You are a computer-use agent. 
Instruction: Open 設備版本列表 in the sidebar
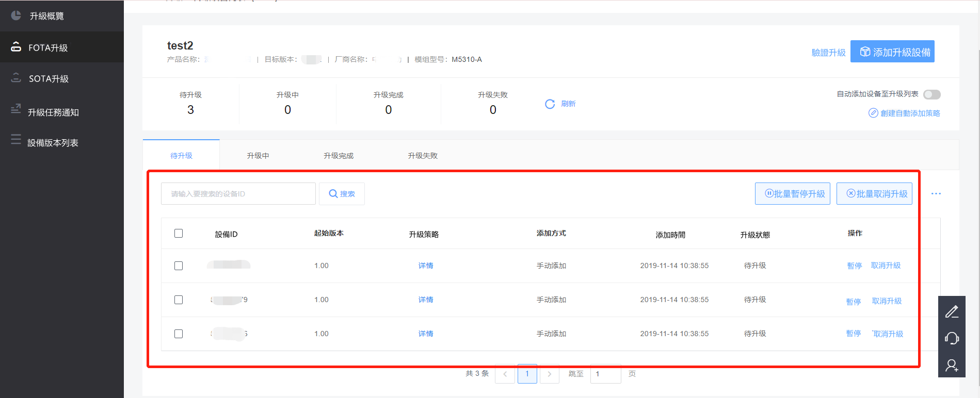click(53, 142)
